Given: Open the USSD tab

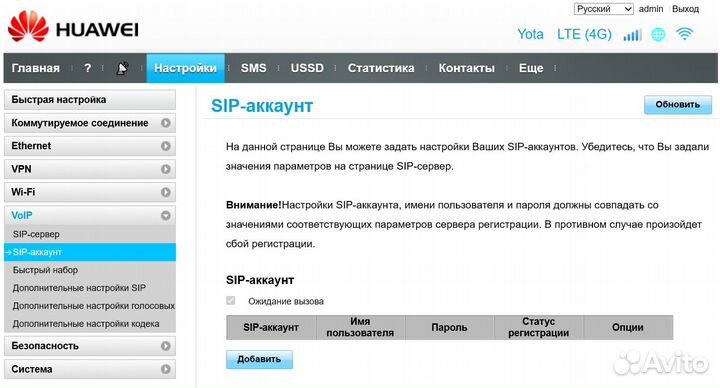Looking at the screenshot, I should [307, 68].
